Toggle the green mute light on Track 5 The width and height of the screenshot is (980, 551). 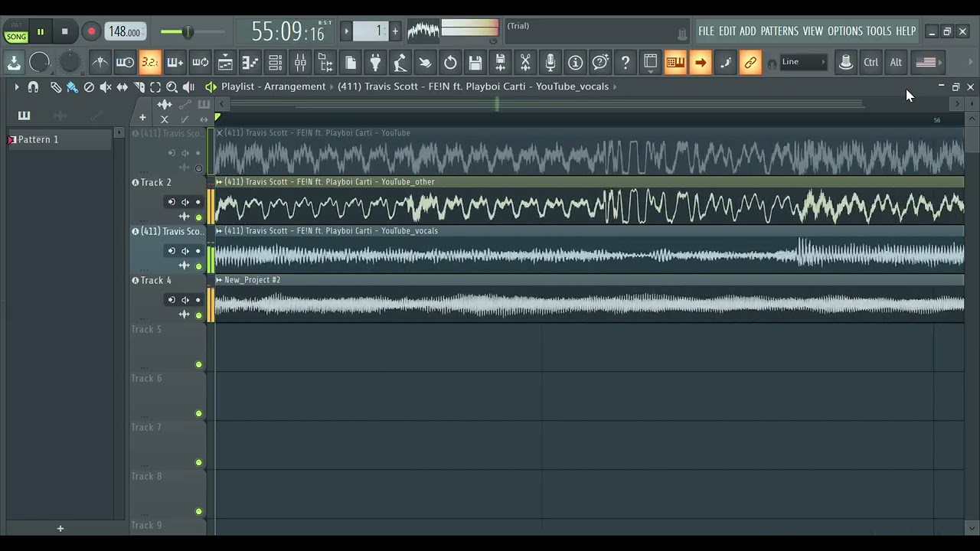click(199, 364)
